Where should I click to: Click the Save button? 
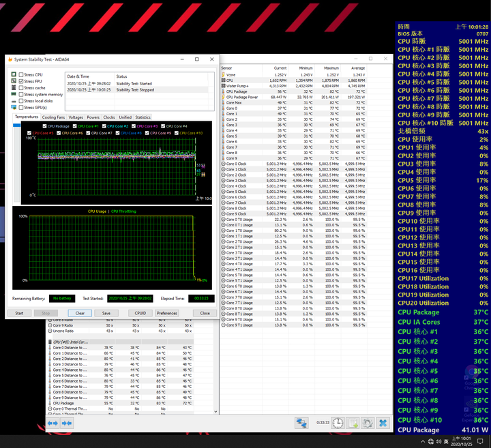[x=106, y=313]
